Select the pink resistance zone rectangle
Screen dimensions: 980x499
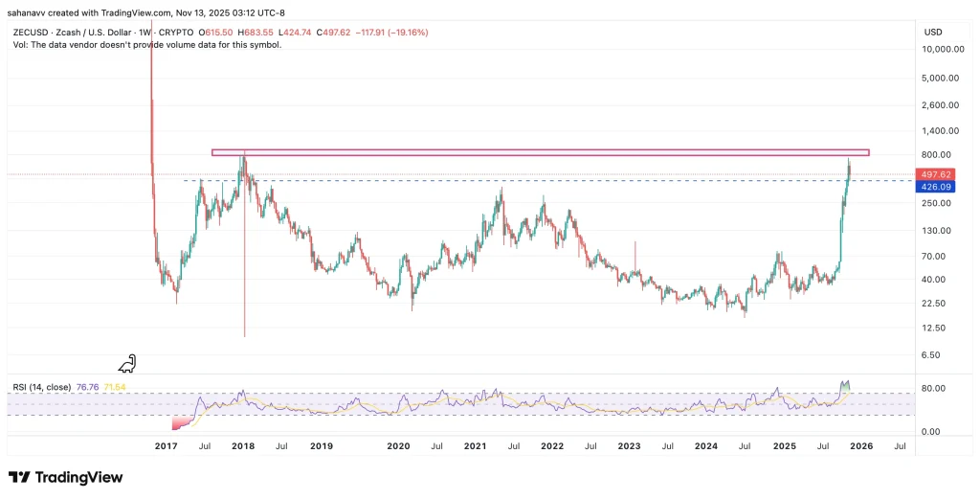540,151
